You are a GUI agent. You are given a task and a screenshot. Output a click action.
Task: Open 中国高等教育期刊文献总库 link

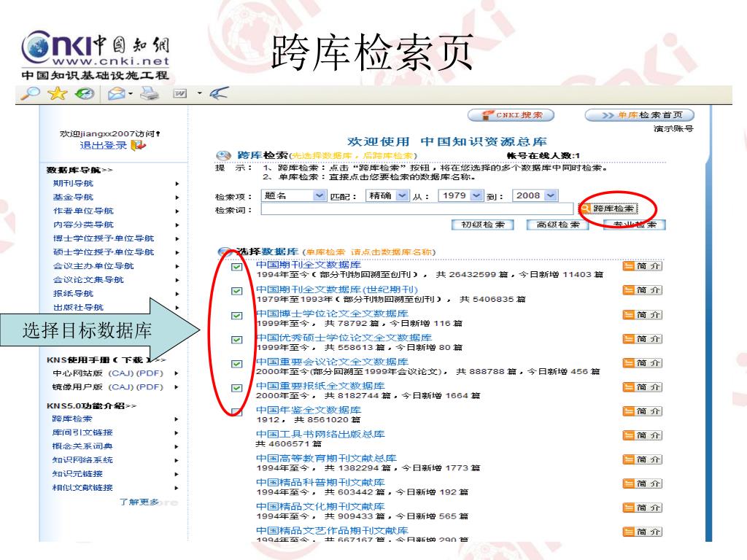326,458
